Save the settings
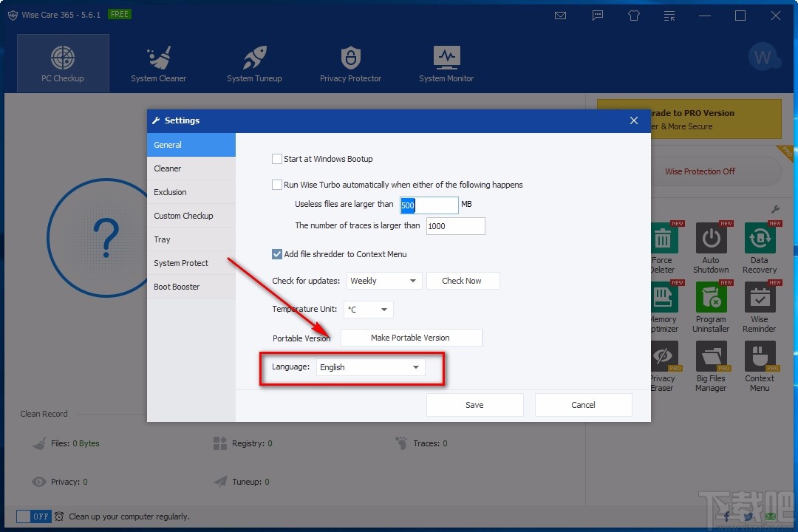This screenshot has width=798, height=532. click(475, 405)
